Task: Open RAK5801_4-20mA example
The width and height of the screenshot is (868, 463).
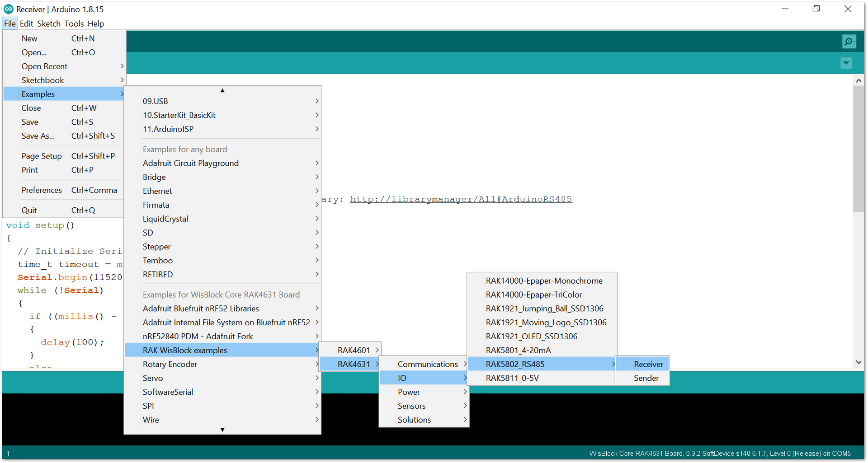Action: coord(542,350)
